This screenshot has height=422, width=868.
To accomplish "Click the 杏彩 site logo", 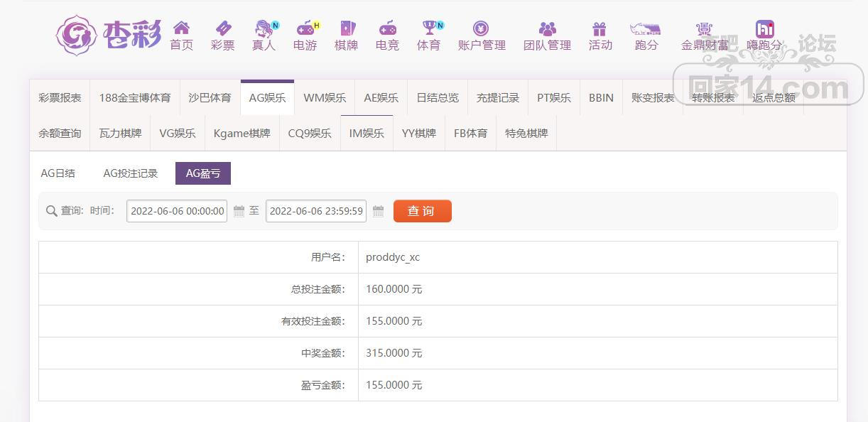I will [x=109, y=34].
